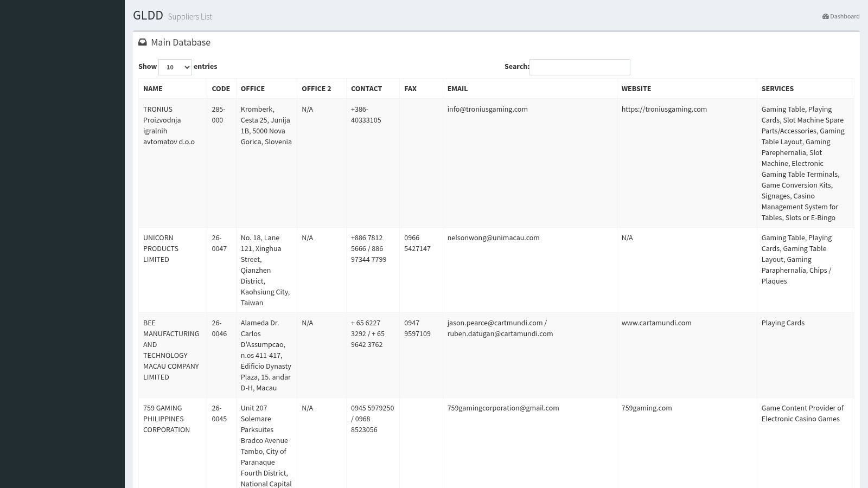
Task: Click code 26-0046
Action: point(221,355)
